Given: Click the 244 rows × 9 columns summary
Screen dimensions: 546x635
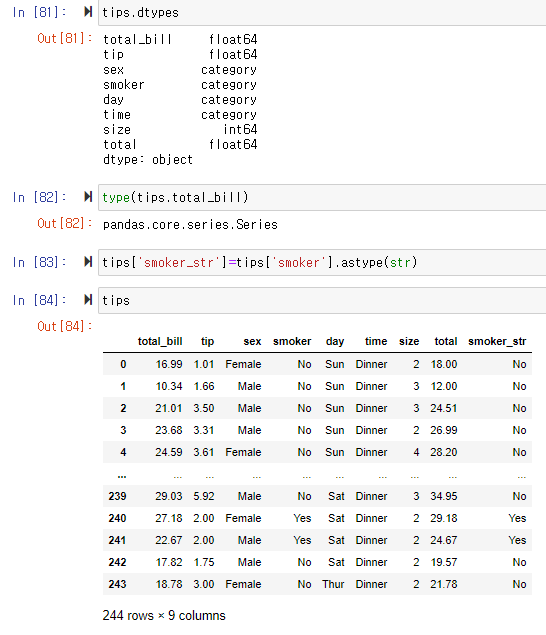Looking at the screenshot, I should click(x=164, y=616).
